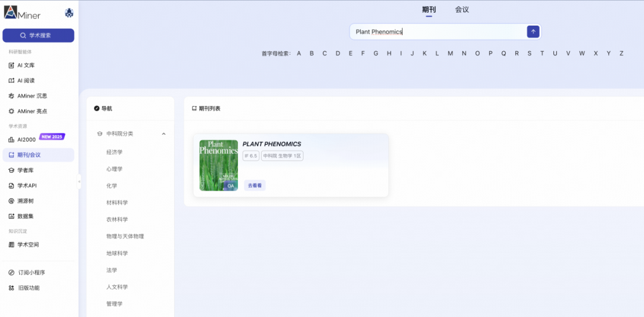Click the 学术搜索 search button
The height and width of the screenshot is (317, 644).
coord(38,35)
